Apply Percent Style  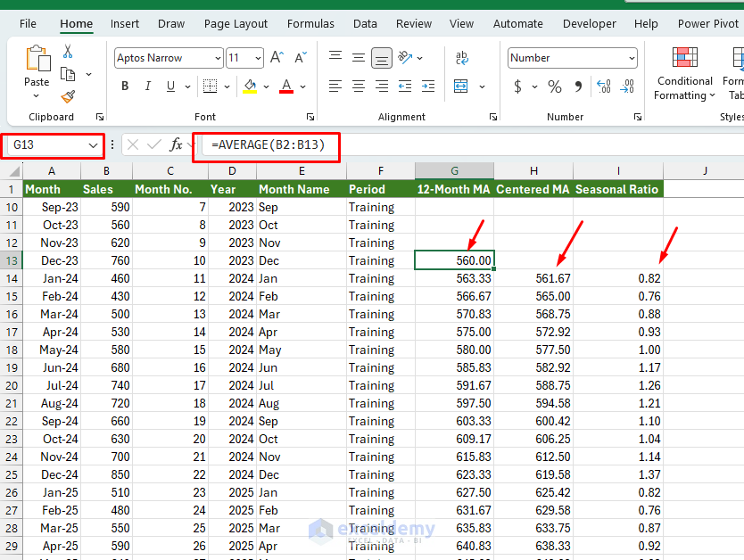click(555, 86)
